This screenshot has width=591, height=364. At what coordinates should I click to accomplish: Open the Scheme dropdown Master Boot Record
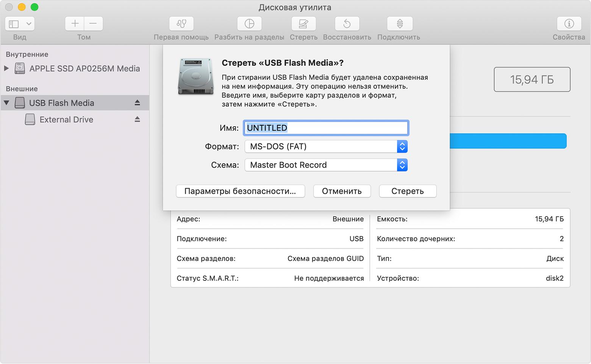(326, 165)
